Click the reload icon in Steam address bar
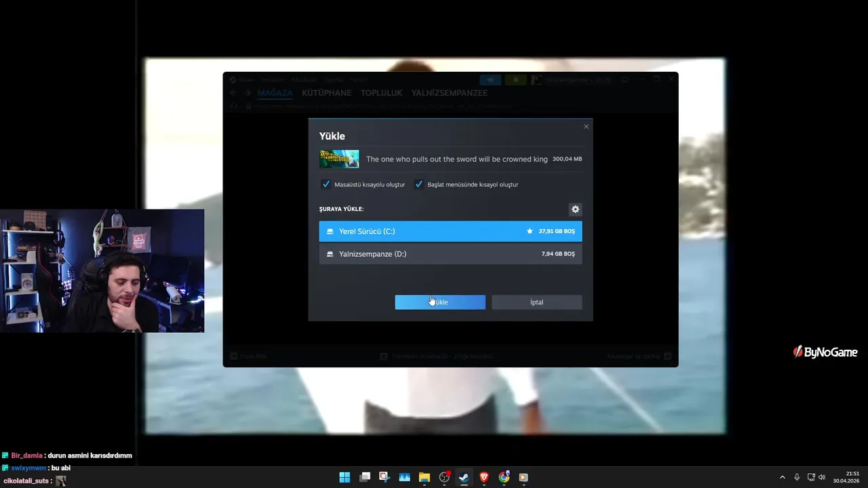The image size is (868, 488). coord(234,106)
